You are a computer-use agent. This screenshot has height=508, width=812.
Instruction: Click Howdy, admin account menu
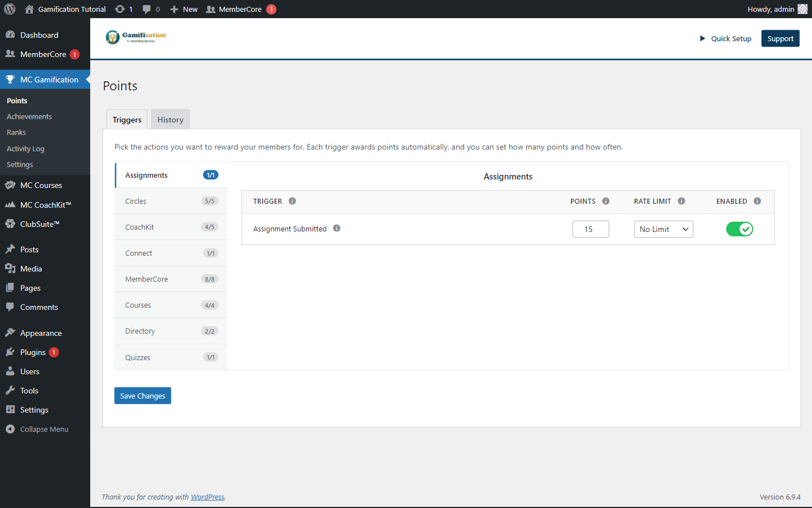778,9
